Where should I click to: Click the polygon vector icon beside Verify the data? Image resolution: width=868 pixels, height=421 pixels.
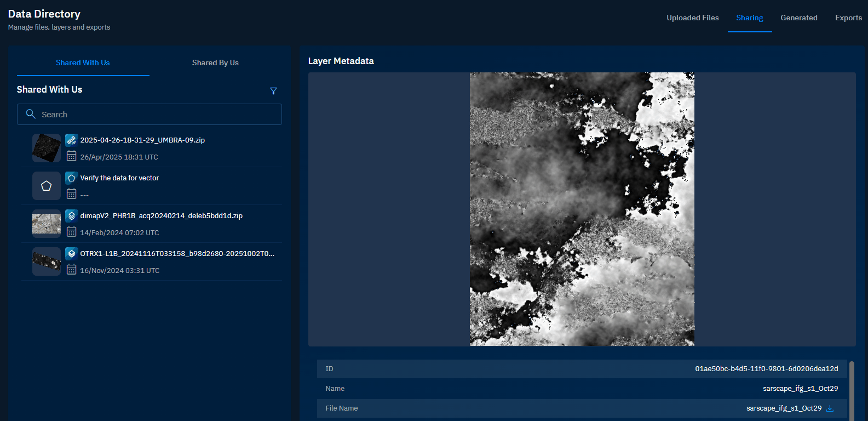click(71, 178)
